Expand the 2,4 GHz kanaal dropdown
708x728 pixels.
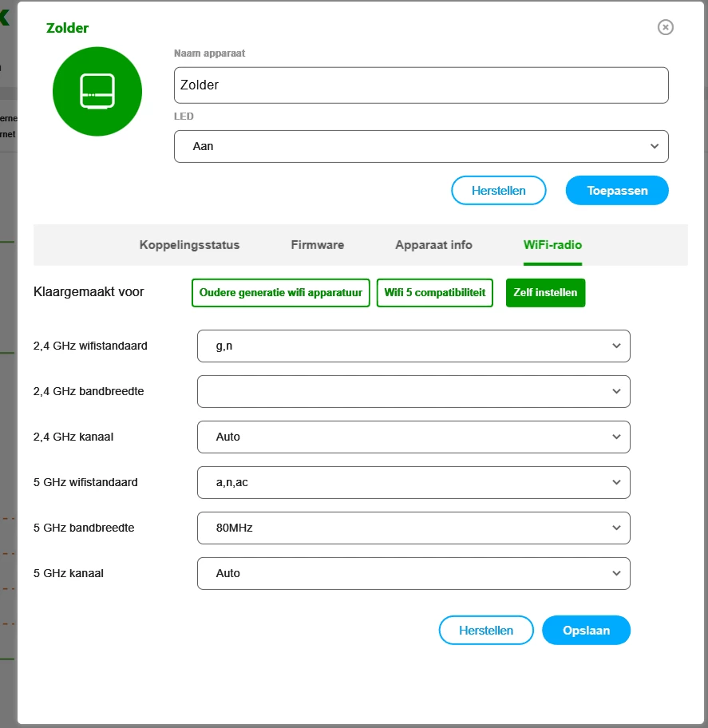click(x=413, y=437)
